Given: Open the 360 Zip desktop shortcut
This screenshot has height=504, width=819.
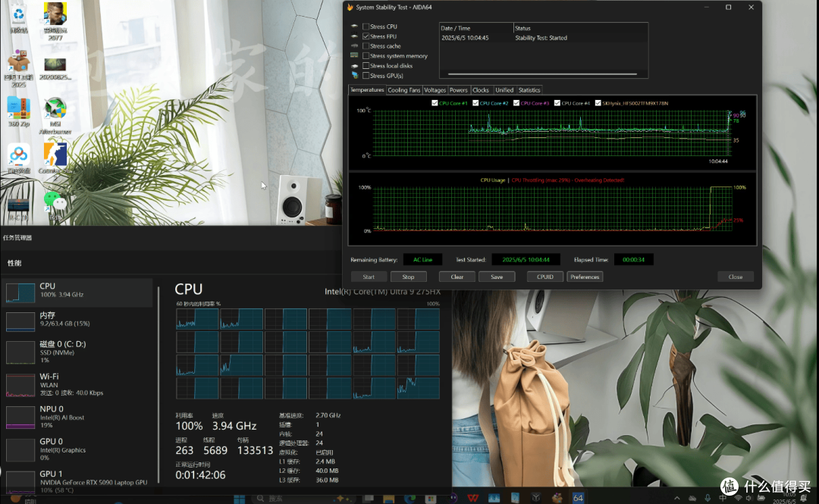Looking at the screenshot, I should coord(19,111).
